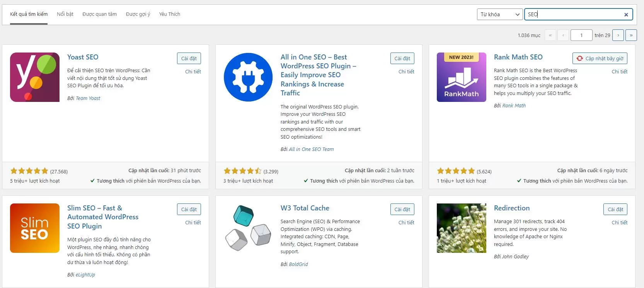Install the Yoast SEO plugin
Screen dimensions: 644x288
(189, 58)
